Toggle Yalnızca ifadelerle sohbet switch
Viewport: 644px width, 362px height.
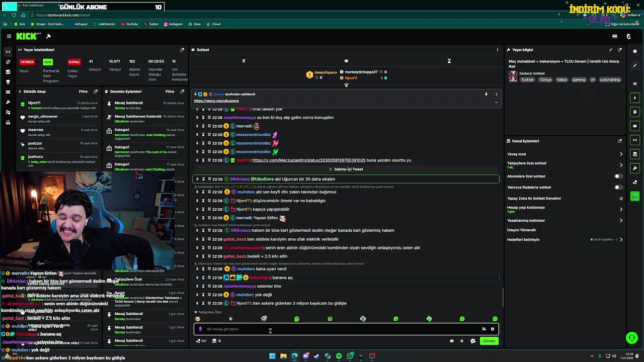[x=618, y=188]
